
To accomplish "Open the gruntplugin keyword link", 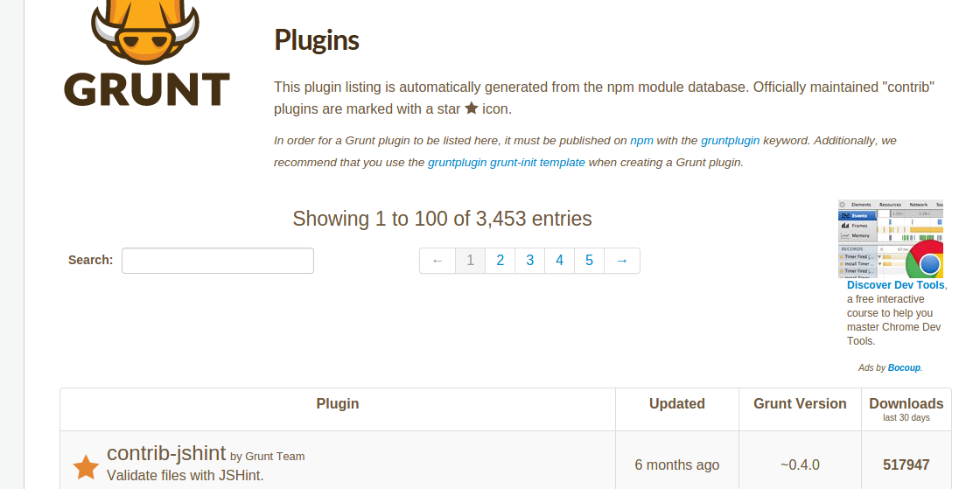I will pyautogui.click(x=730, y=141).
